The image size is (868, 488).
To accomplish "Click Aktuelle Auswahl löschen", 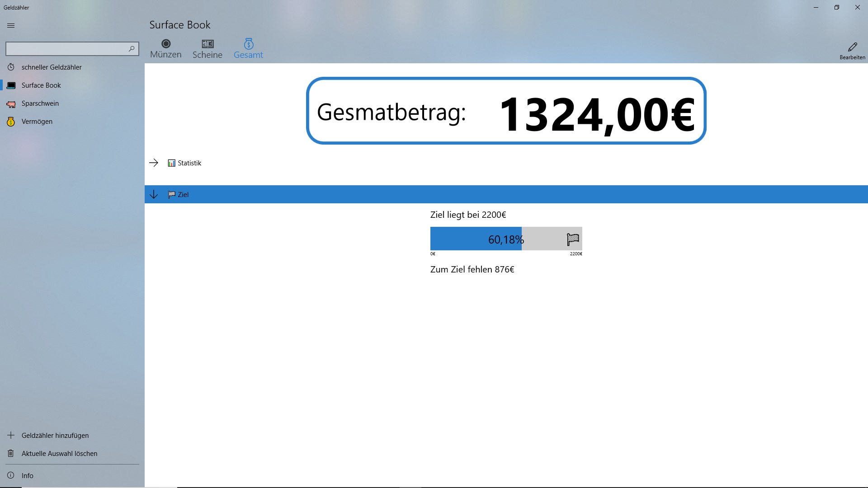I will (59, 454).
